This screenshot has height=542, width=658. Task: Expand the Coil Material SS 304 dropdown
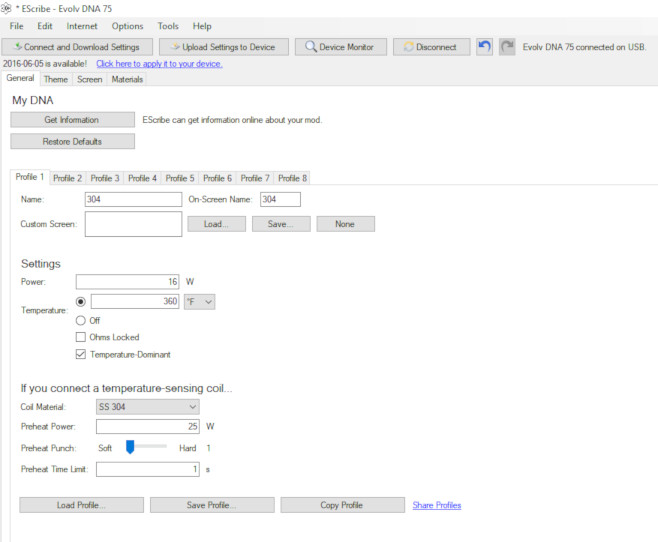[x=146, y=407]
